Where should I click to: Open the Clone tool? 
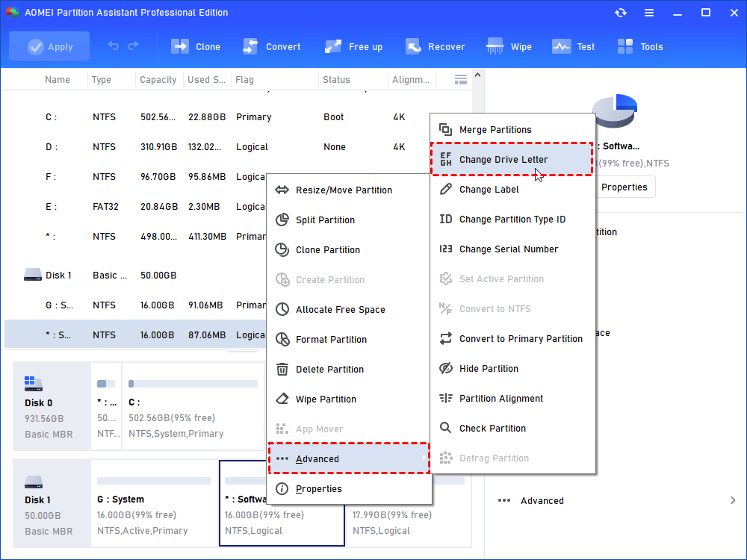[196, 46]
